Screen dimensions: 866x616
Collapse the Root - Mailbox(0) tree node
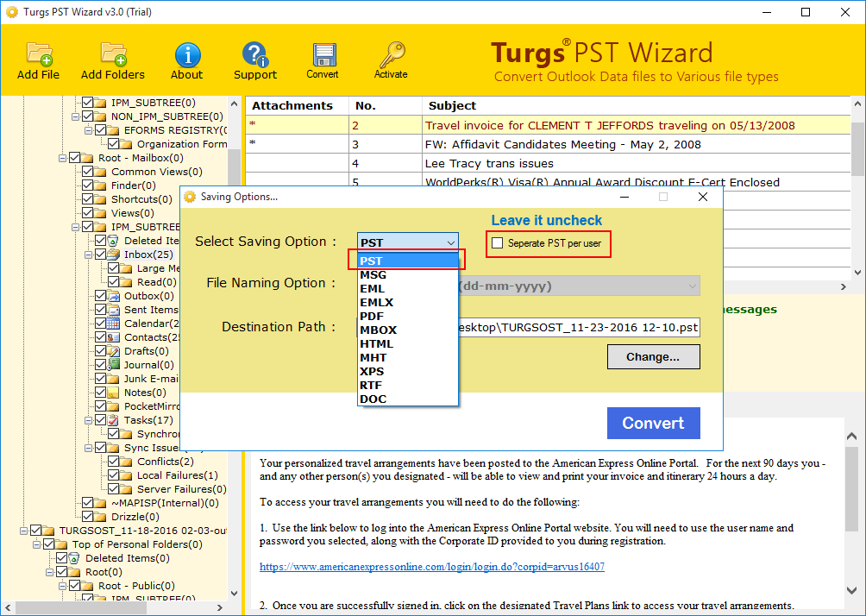coord(62,158)
